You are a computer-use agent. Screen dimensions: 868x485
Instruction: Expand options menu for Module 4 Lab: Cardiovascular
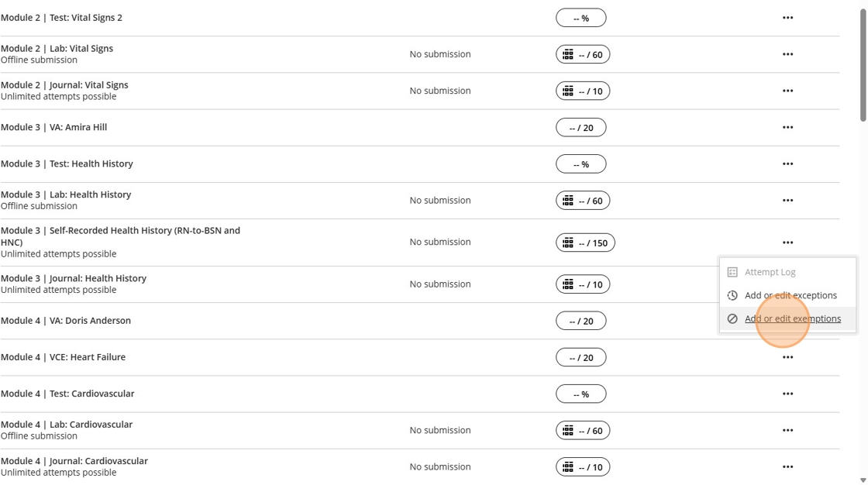coord(787,431)
